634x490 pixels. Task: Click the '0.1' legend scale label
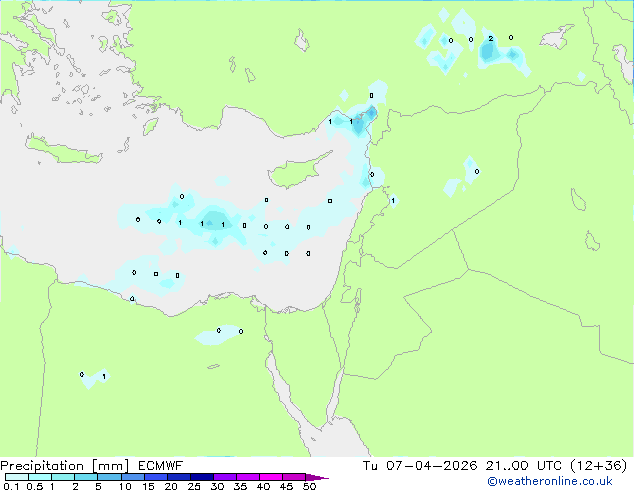pyautogui.click(x=11, y=486)
